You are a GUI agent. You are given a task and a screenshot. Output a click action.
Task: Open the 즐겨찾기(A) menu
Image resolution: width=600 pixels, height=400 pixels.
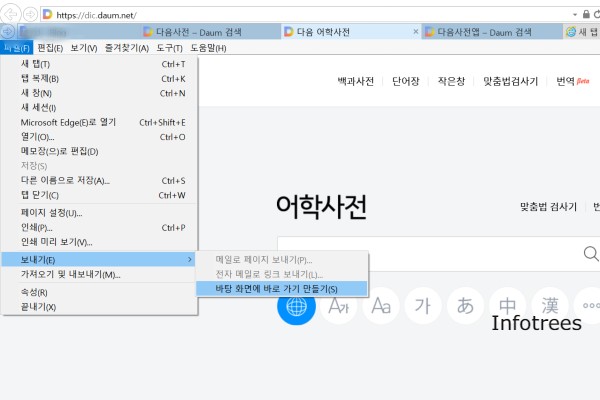tap(127, 48)
